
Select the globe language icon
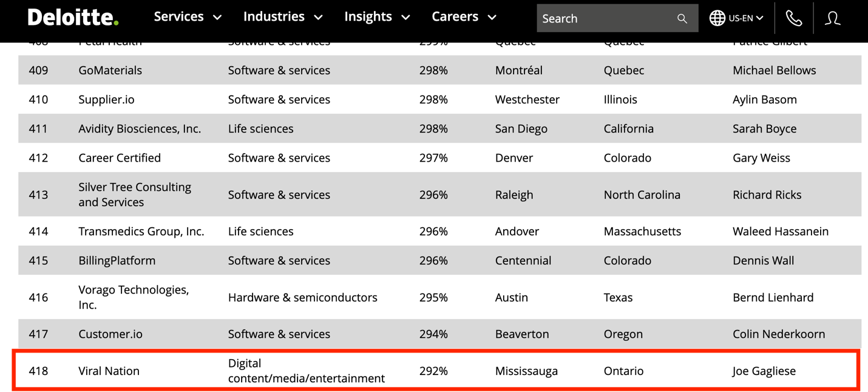(719, 18)
